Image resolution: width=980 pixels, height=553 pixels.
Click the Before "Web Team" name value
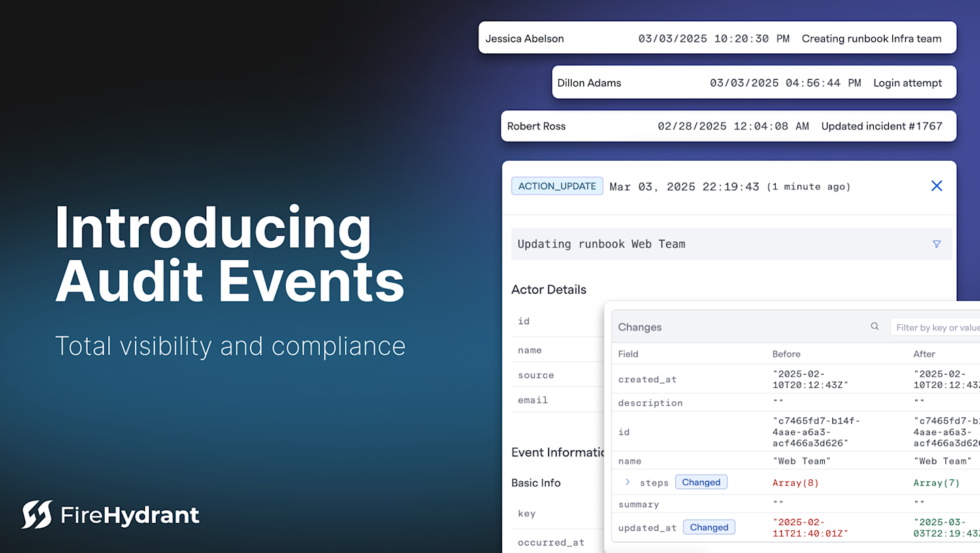802,461
